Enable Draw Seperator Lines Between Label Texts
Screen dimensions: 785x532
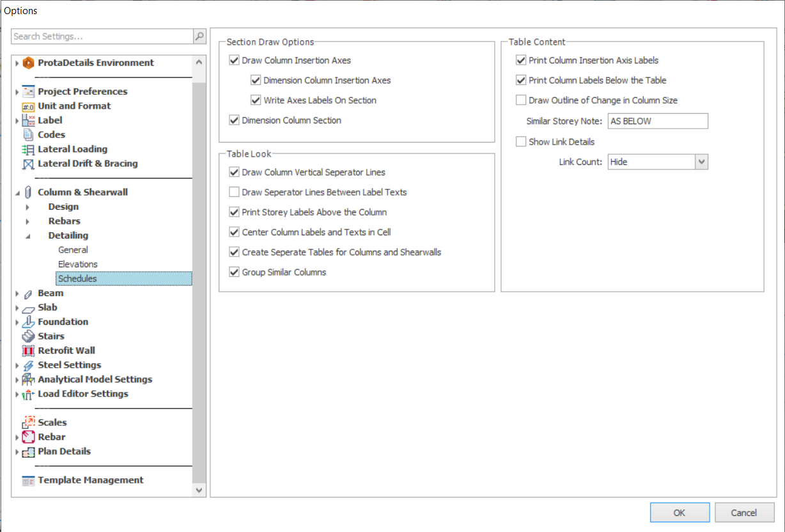[x=234, y=192]
